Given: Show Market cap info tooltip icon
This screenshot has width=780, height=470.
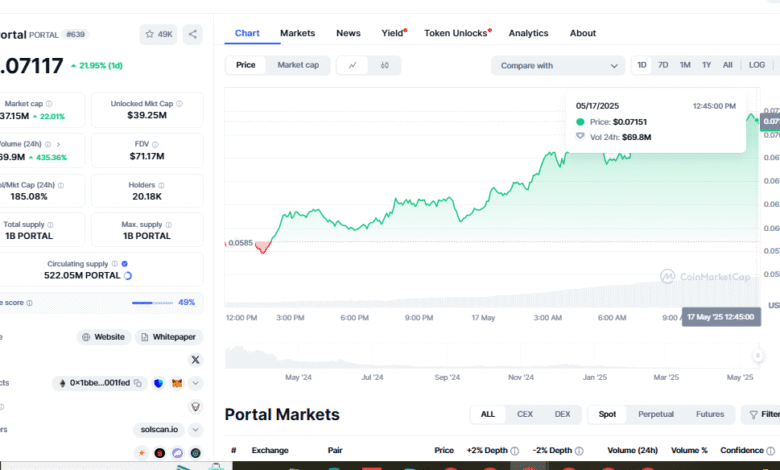Looking at the screenshot, I should 49,103.
